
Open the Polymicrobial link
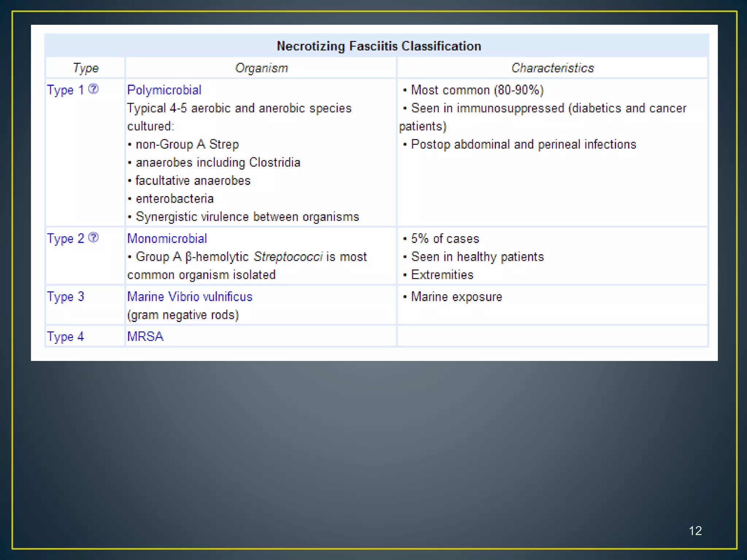coord(164,90)
